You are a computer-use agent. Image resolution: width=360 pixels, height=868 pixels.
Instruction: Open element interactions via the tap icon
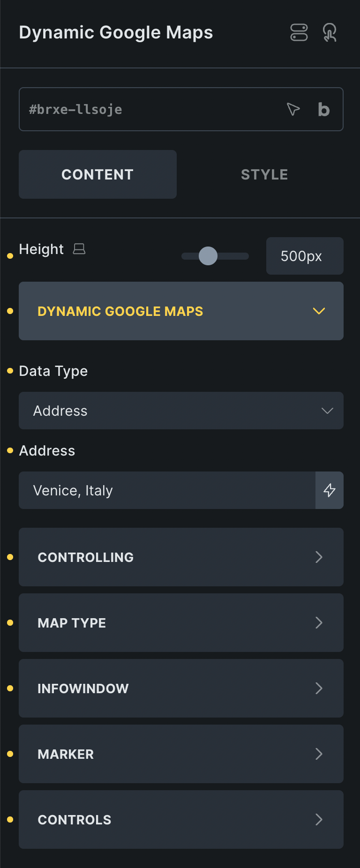[330, 33]
